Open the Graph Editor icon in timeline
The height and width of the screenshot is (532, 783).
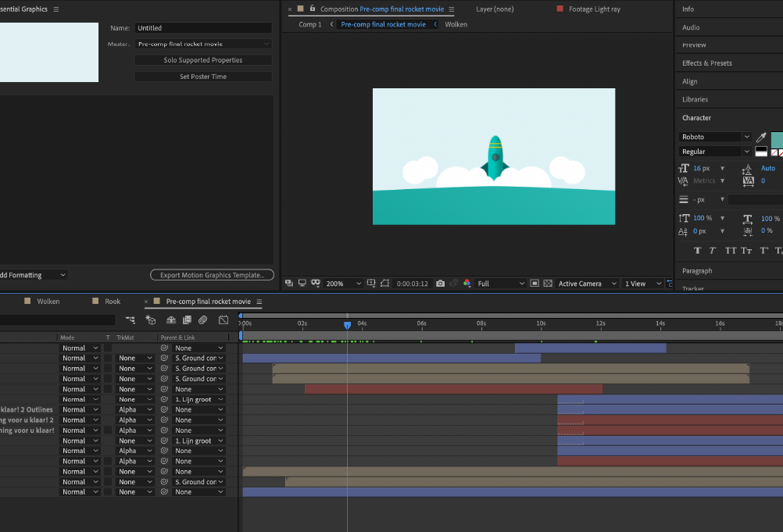tap(223, 320)
